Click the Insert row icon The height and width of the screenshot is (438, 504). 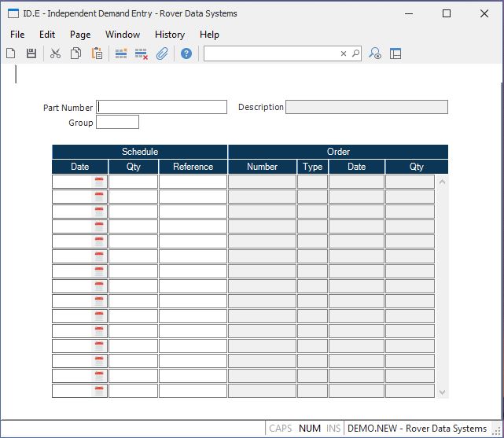tap(121, 53)
